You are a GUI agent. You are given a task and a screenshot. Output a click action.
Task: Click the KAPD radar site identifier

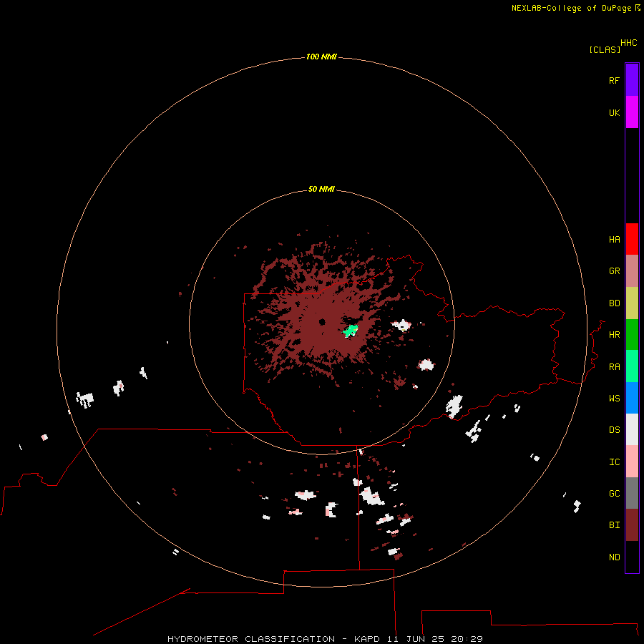(367, 639)
